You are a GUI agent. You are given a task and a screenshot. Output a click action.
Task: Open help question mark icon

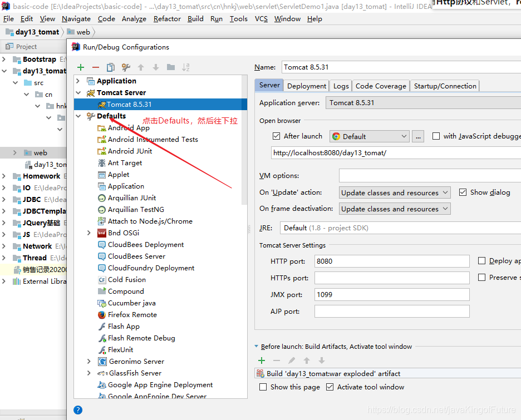[x=78, y=410]
